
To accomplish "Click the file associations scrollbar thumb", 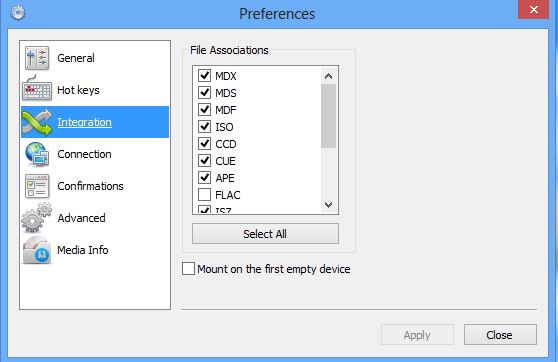I will (328, 116).
